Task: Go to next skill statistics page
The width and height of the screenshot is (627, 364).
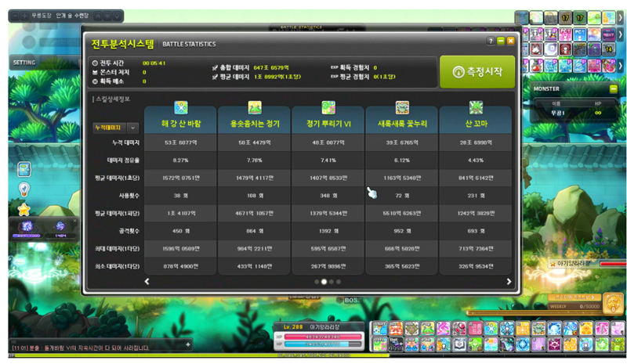Action: pos(509,282)
